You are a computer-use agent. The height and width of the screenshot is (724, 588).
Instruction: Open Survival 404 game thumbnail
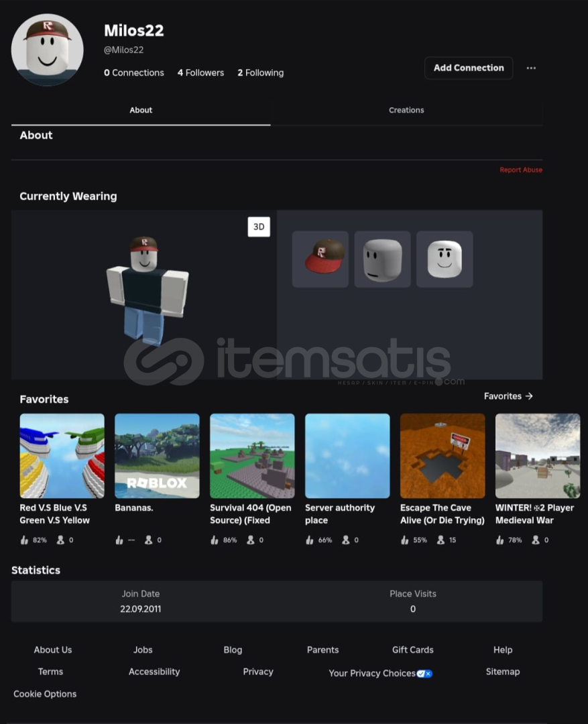[252, 456]
